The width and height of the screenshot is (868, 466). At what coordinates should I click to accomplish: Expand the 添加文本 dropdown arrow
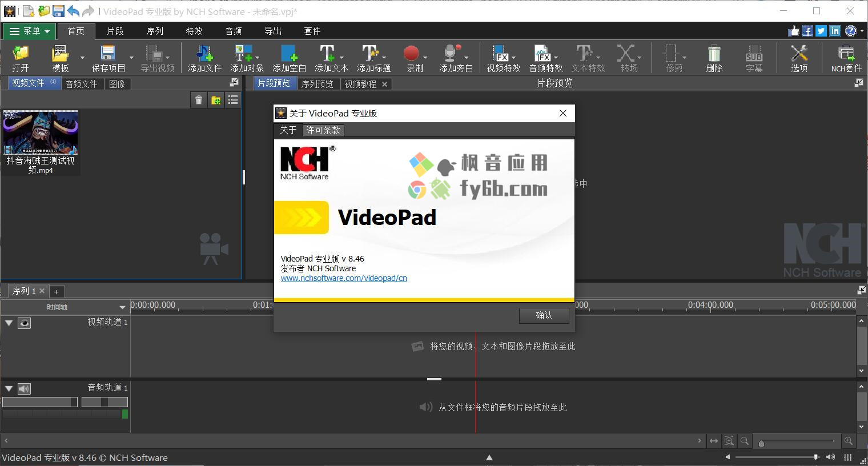pyautogui.click(x=341, y=57)
